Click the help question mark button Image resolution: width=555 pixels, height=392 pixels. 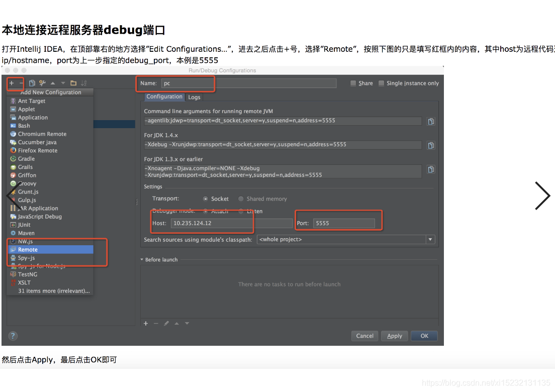(13, 336)
